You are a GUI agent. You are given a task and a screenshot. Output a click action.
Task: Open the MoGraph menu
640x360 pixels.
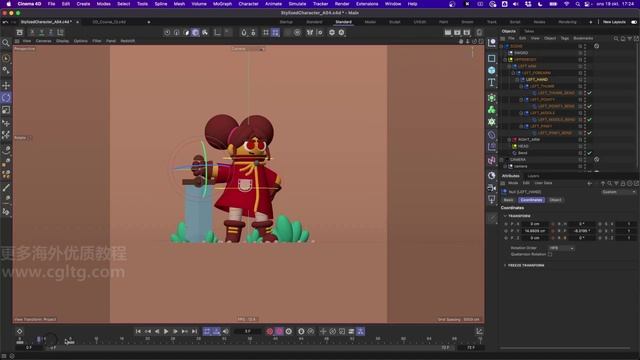(222, 4)
